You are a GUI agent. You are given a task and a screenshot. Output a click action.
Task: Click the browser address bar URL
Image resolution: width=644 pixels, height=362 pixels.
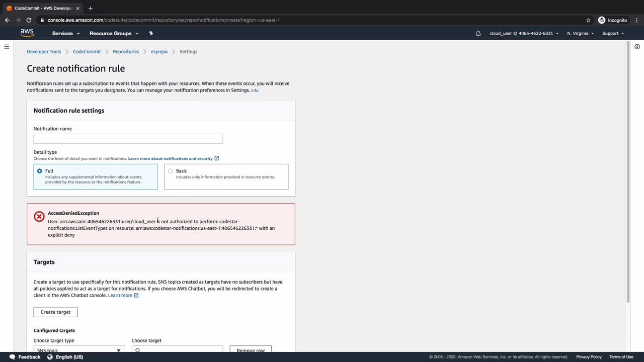164,20
